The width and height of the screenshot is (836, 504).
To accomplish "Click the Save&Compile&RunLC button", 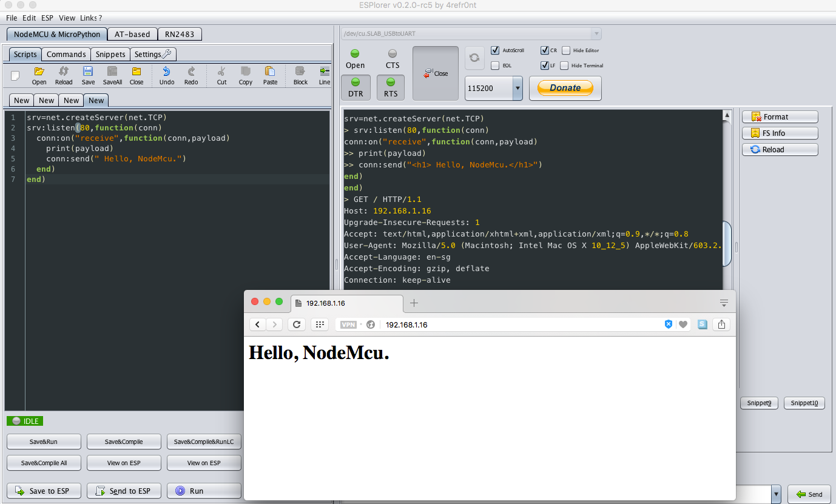I will pyautogui.click(x=204, y=442).
